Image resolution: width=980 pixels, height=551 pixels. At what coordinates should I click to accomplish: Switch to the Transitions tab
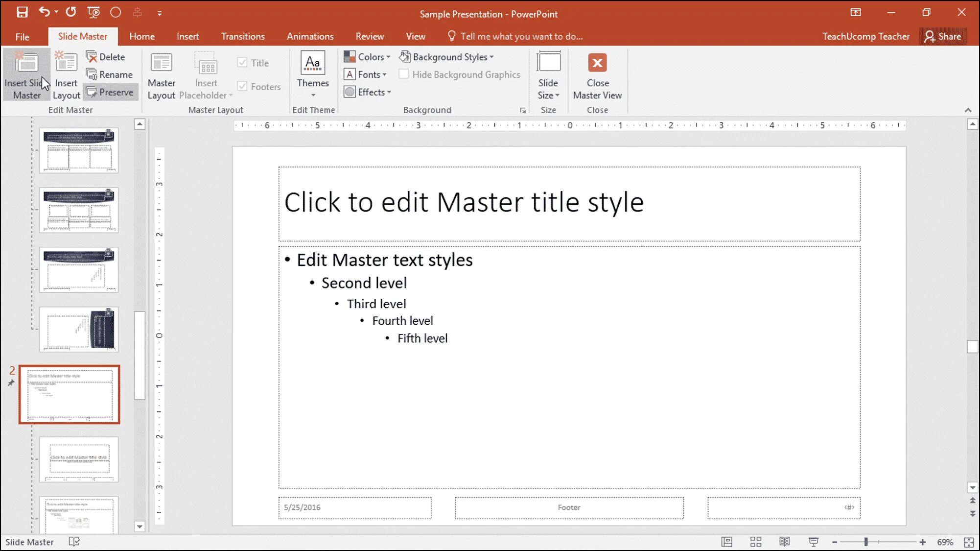click(x=243, y=36)
